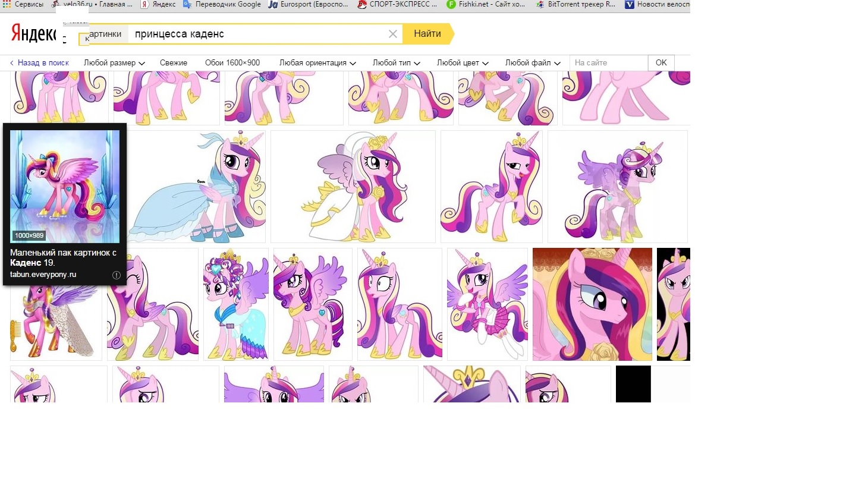Click the info icon in the image preview popup

pyautogui.click(x=117, y=275)
